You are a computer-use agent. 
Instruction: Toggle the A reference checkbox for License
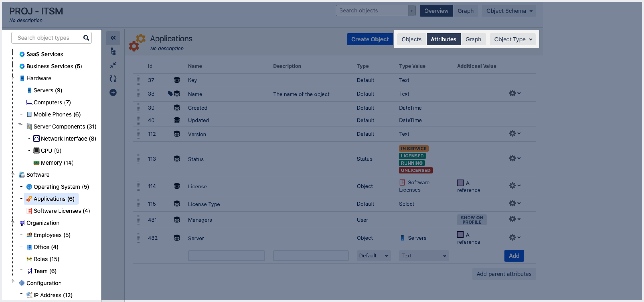tap(461, 183)
